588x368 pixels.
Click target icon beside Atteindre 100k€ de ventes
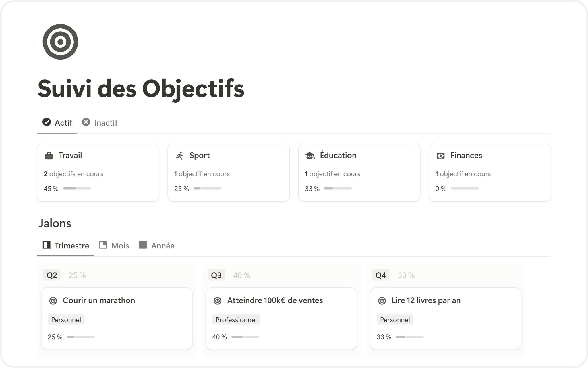point(218,301)
